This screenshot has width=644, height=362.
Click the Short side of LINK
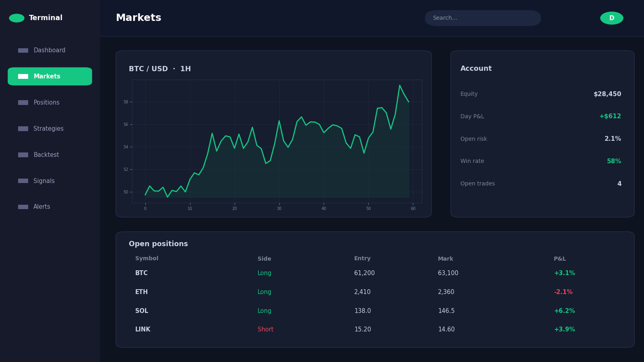[x=265, y=330]
